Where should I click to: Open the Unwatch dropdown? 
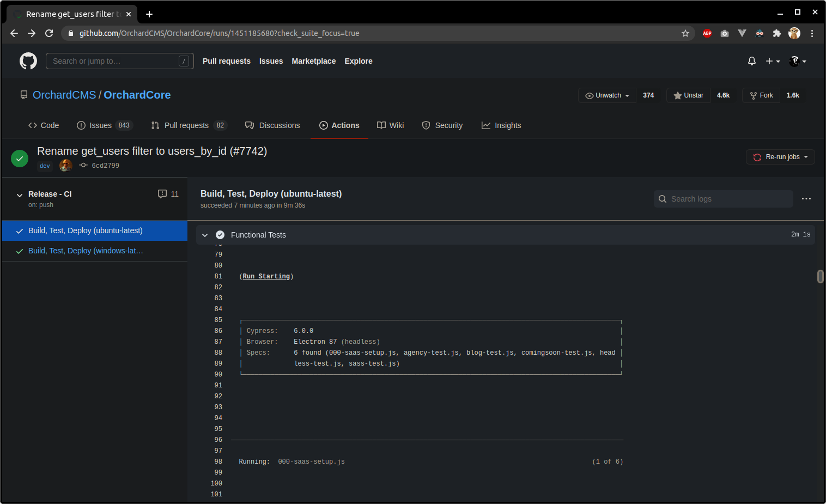(x=607, y=95)
